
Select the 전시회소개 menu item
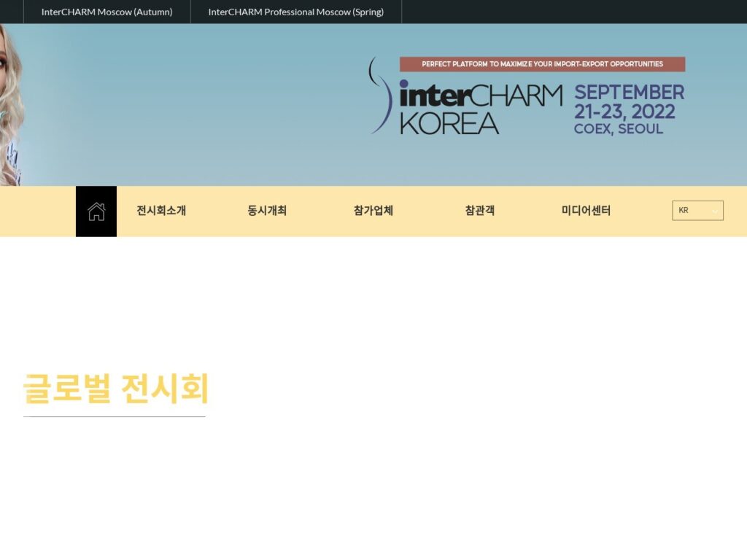coord(161,211)
